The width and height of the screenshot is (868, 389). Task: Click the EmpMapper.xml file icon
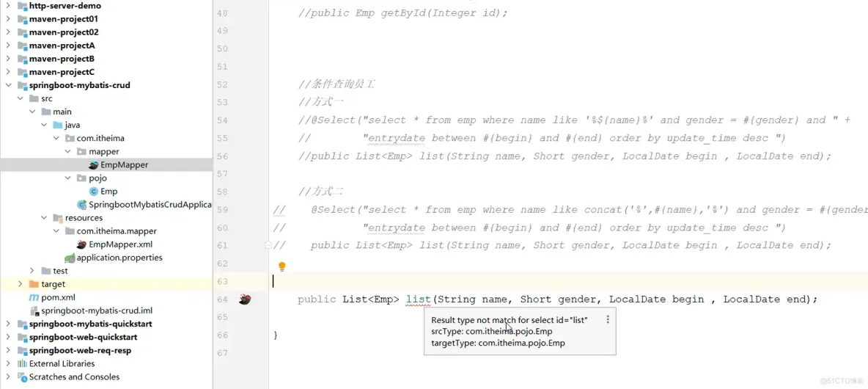point(81,244)
